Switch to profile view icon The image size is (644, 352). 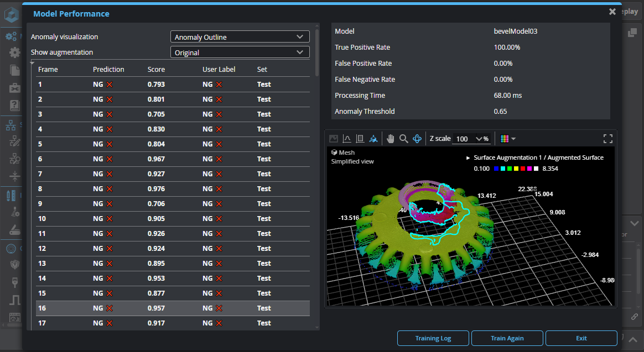[347, 139]
